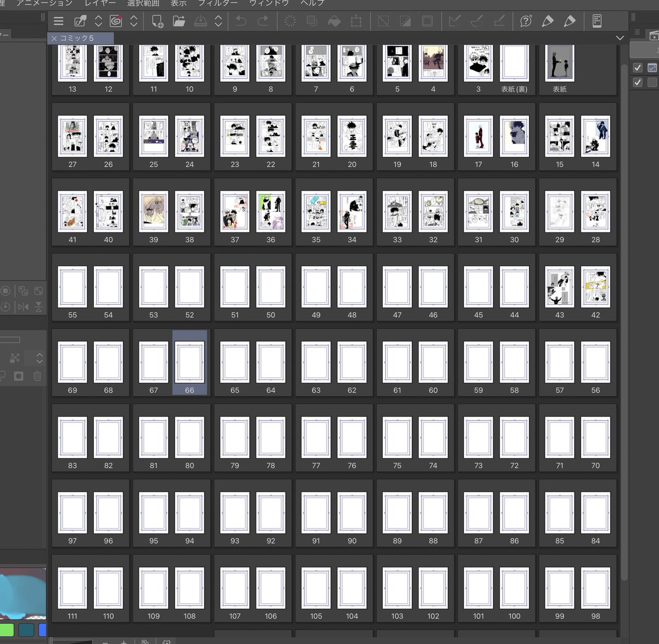
Task: Close the コミック5 tab
Action: 54,38
